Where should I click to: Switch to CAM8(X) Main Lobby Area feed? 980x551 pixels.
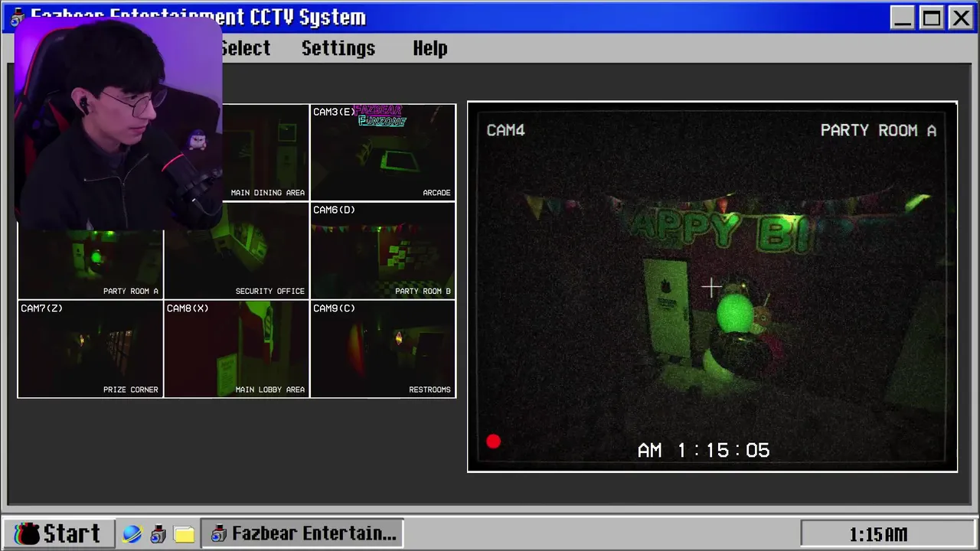(x=237, y=349)
